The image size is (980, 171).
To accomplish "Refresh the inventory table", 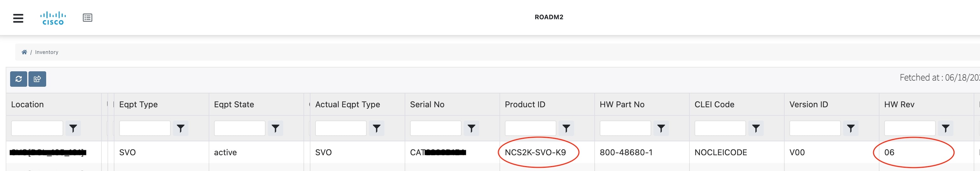I will coord(19,79).
